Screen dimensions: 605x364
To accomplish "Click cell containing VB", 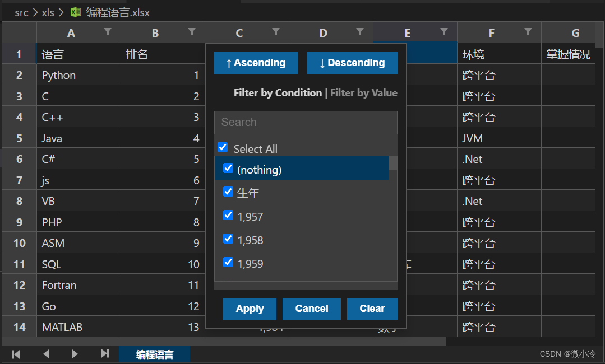I will pos(78,201).
